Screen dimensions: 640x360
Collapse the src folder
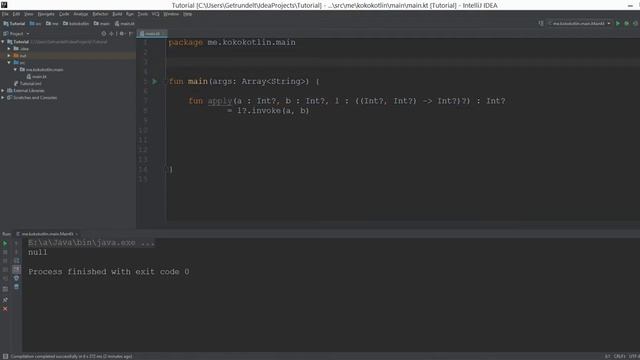[9, 62]
